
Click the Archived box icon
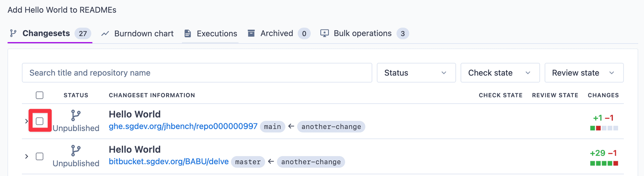tap(251, 33)
